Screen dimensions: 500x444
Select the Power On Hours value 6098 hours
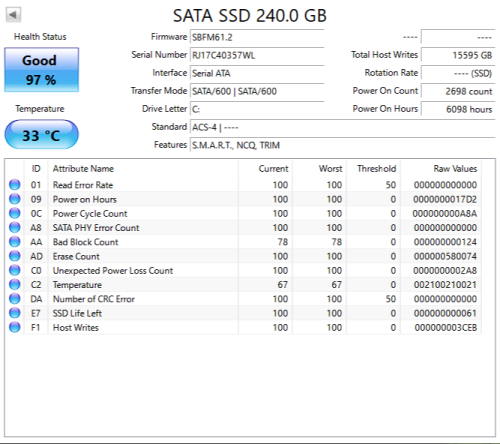(458, 109)
